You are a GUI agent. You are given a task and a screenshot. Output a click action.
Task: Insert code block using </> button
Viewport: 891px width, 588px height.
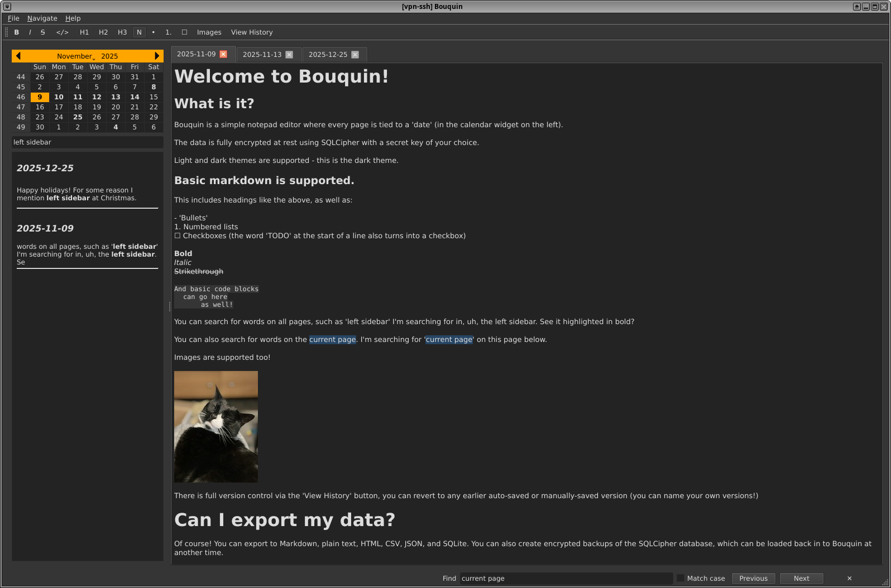tap(62, 32)
